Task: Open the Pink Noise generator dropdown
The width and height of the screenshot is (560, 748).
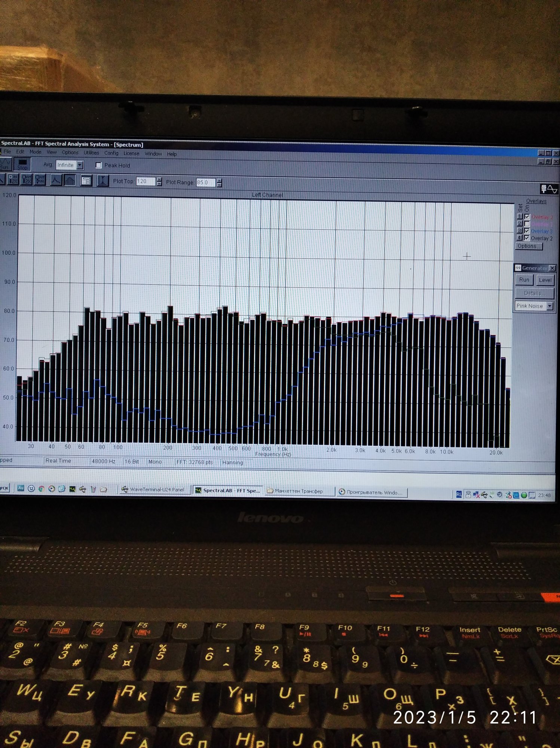Action: pyautogui.click(x=550, y=306)
